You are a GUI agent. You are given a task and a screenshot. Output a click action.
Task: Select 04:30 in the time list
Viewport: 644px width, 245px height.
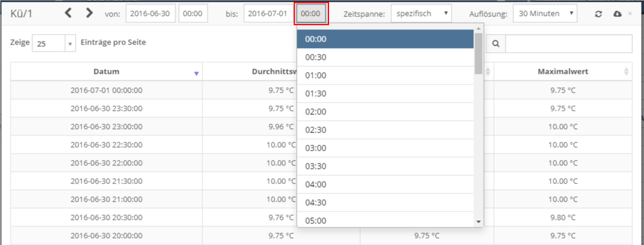[385, 202]
